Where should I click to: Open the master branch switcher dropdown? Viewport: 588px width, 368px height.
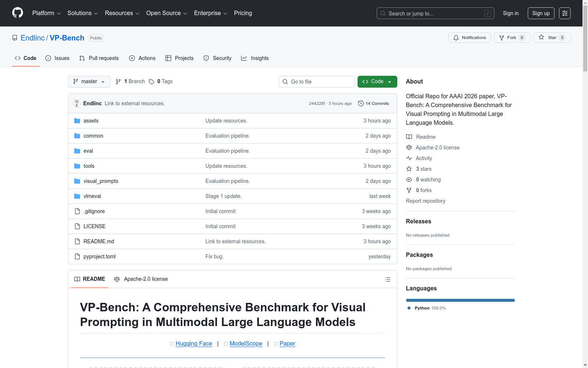[x=89, y=82]
